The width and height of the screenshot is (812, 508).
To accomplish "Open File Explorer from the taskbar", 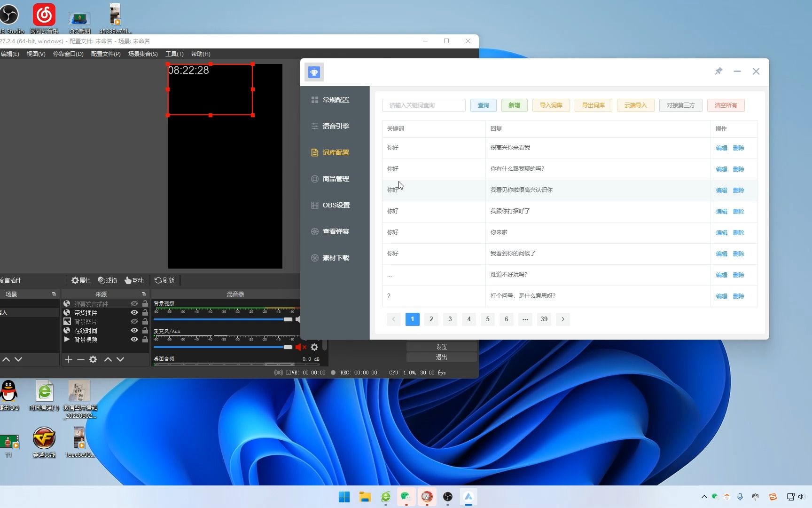I will point(365,497).
